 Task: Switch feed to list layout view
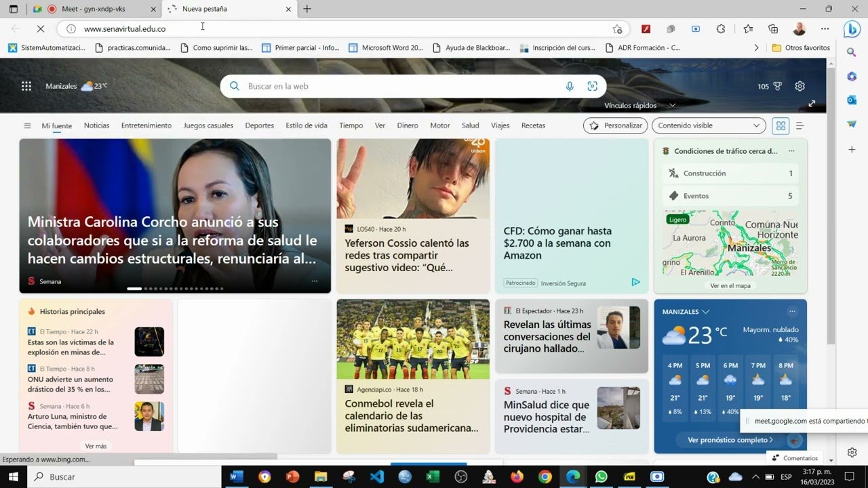click(x=800, y=125)
